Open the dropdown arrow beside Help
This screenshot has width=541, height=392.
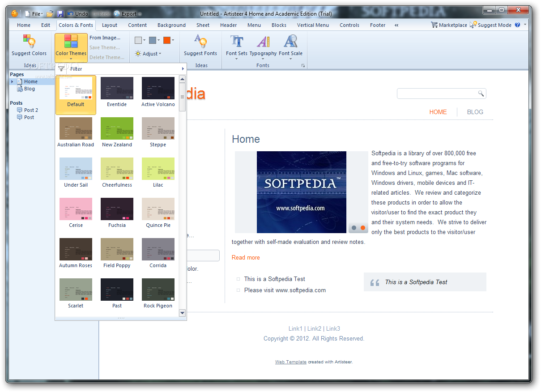point(525,25)
